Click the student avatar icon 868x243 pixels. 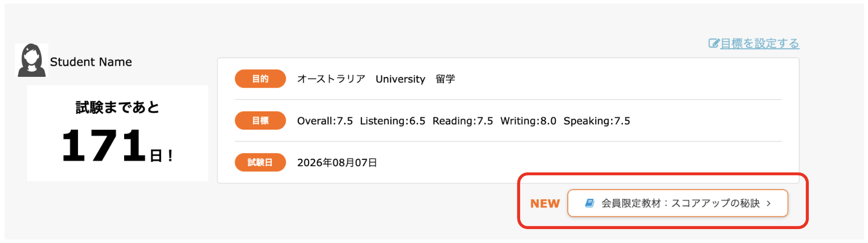pos(32,61)
